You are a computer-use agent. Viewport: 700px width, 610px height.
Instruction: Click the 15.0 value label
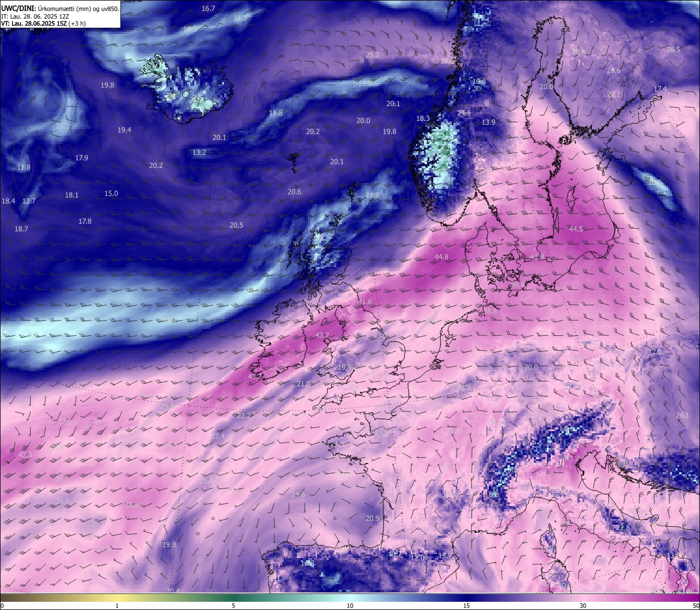point(111,193)
